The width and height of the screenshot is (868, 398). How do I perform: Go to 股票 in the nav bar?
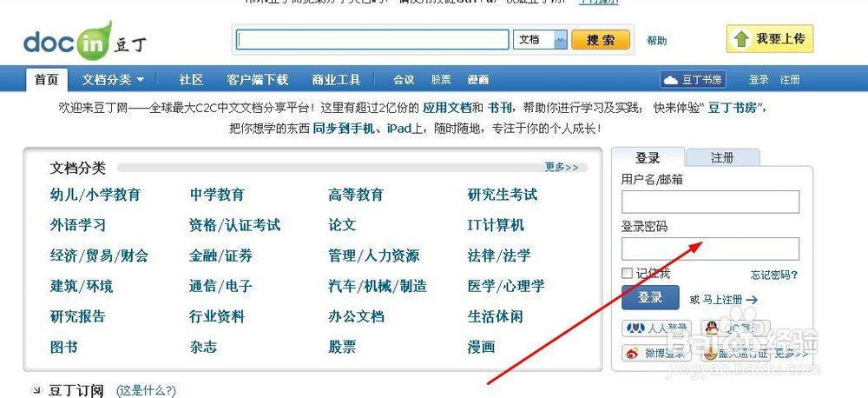[x=441, y=80]
